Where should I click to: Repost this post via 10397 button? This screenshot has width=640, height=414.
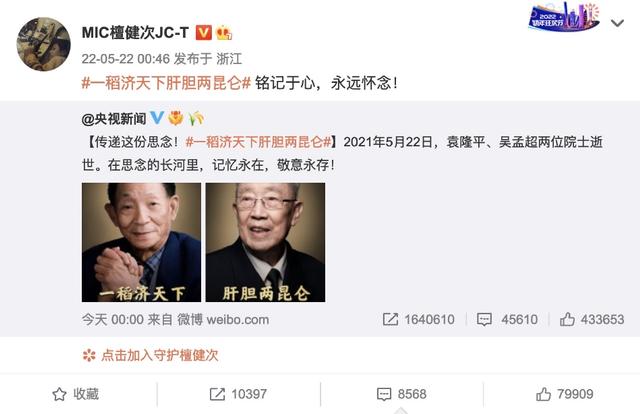tap(238, 394)
